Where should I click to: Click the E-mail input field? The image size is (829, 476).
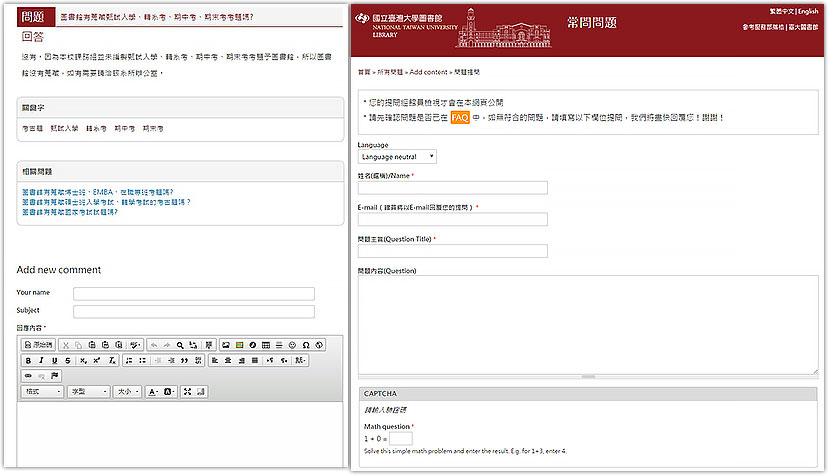pos(453,219)
